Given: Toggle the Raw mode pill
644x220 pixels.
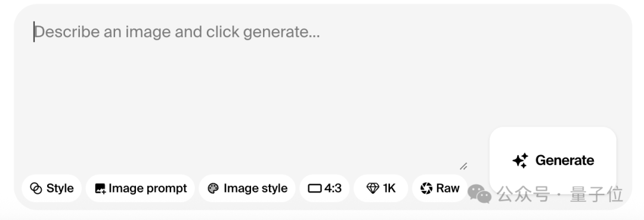Looking at the screenshot, I should pos(439,188).
